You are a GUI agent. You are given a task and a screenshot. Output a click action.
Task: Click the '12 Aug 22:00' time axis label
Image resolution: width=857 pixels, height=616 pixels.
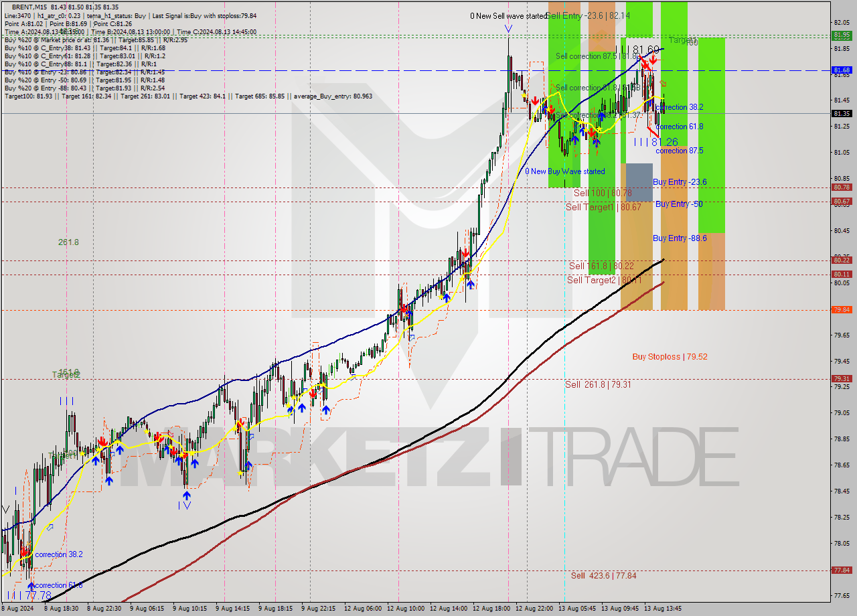pyautogui.click(x=535, y=609)
